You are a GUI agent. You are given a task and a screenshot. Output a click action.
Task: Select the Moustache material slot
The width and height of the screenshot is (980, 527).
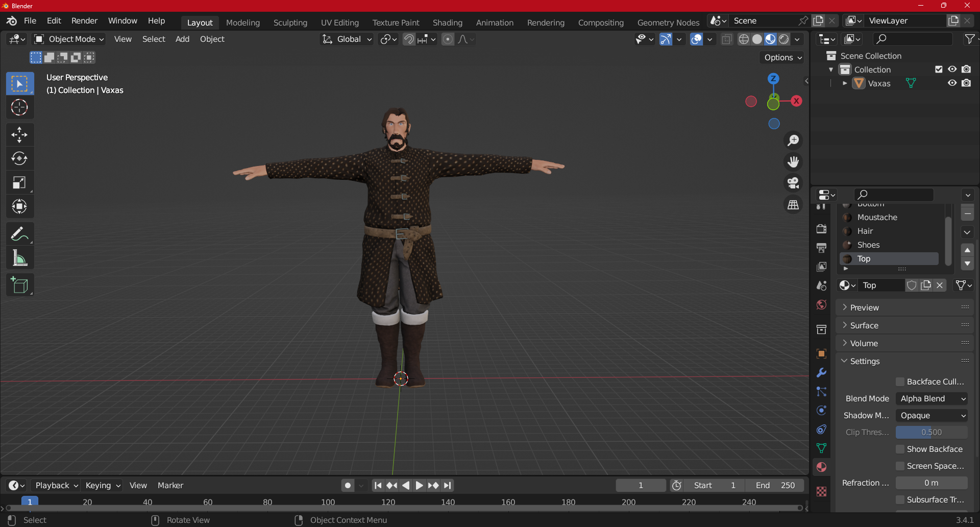tap(890, 218)
